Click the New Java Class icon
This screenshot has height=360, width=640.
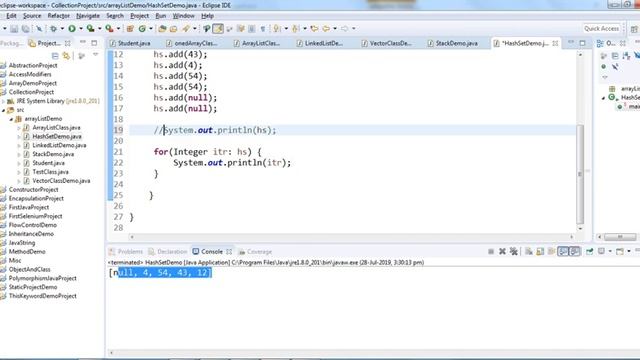(x=142, y=29)
